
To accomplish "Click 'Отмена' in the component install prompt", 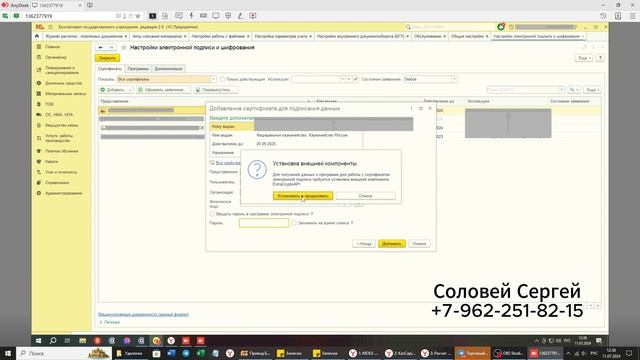I will pyautogui.click(x=365, y=196).
